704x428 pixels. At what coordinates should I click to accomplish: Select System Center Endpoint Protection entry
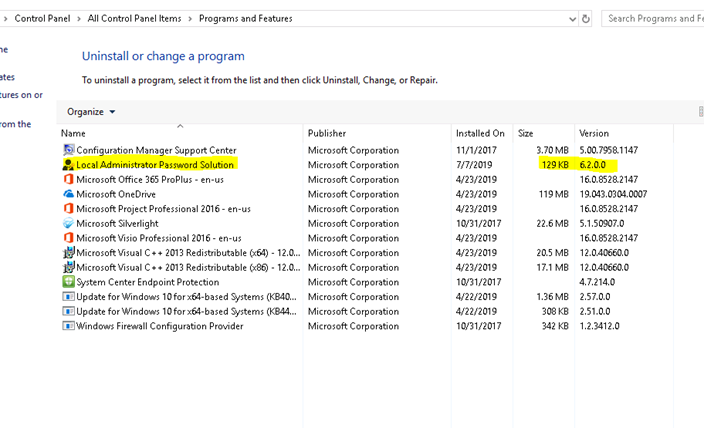[x=148, y=282]
